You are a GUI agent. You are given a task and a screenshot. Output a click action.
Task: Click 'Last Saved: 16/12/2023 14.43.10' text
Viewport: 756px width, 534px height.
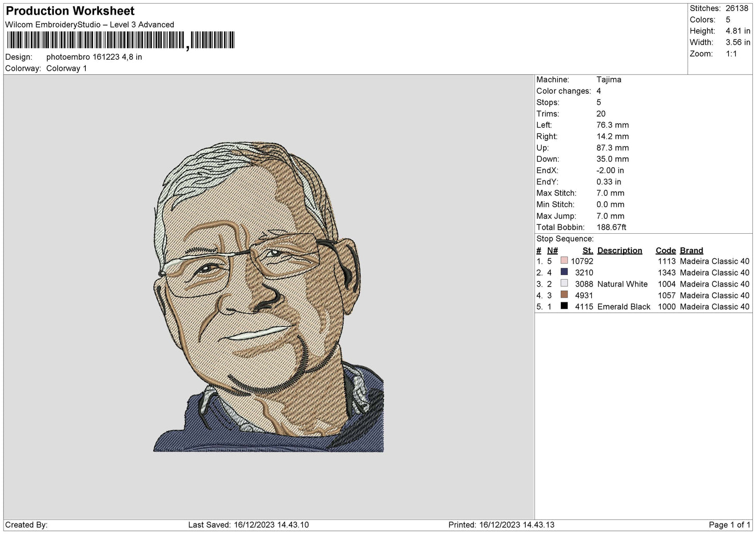point(249,525)
